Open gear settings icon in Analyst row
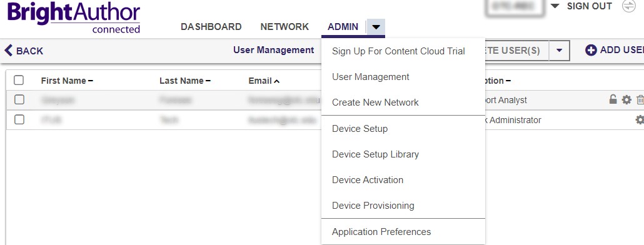 pyautogui.click(x=626, y=100)
